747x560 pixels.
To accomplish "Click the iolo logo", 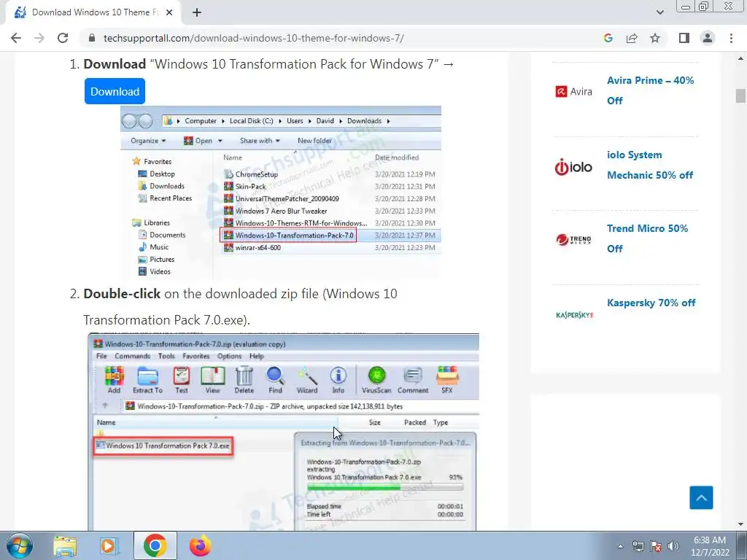I will click(573, 167).
